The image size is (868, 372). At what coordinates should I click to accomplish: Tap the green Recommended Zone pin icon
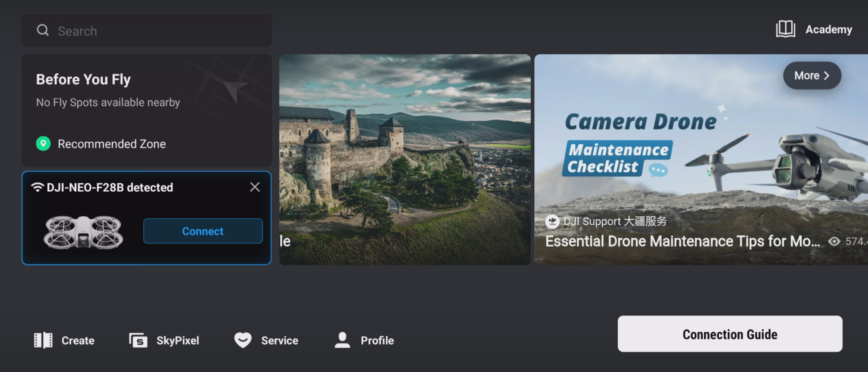click(x=43, y=144)
